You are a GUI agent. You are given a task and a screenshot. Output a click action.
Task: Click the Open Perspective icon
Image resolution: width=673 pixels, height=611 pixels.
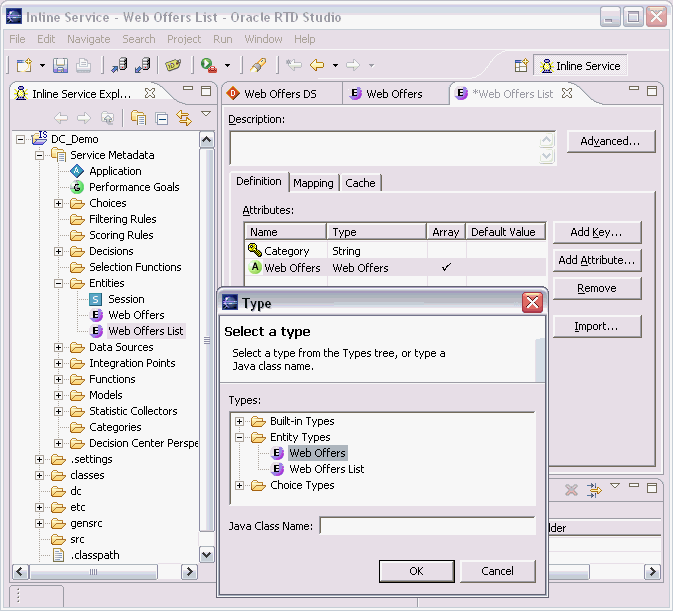(521, 66)
